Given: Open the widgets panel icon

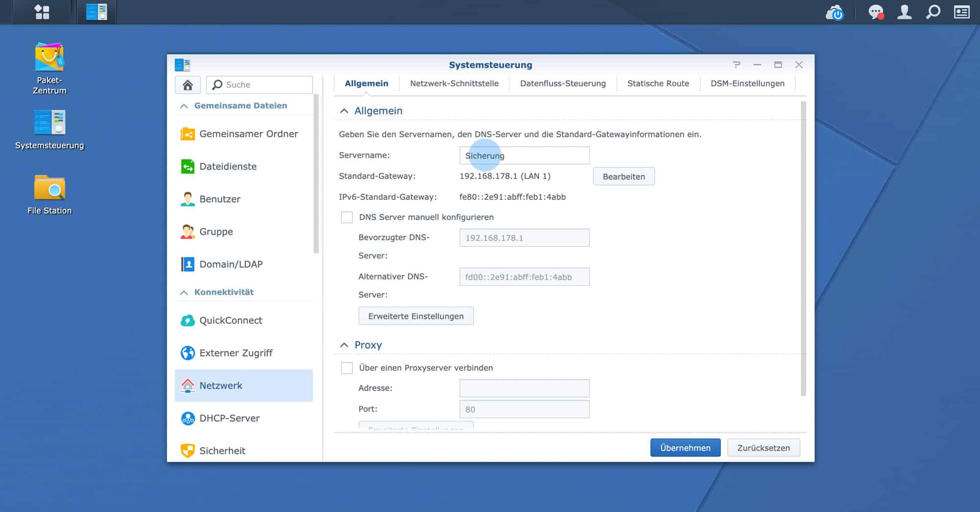Looking at the screenshot, I should (x=961, y=12).
